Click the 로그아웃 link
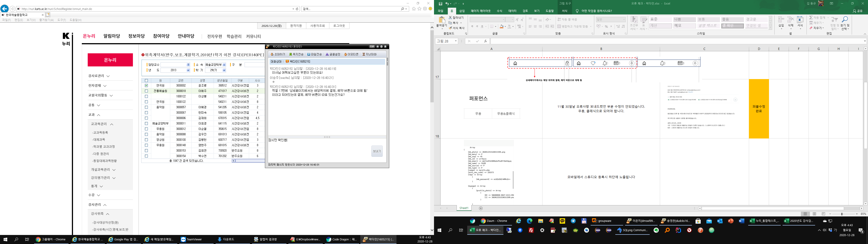 point(339,26)
